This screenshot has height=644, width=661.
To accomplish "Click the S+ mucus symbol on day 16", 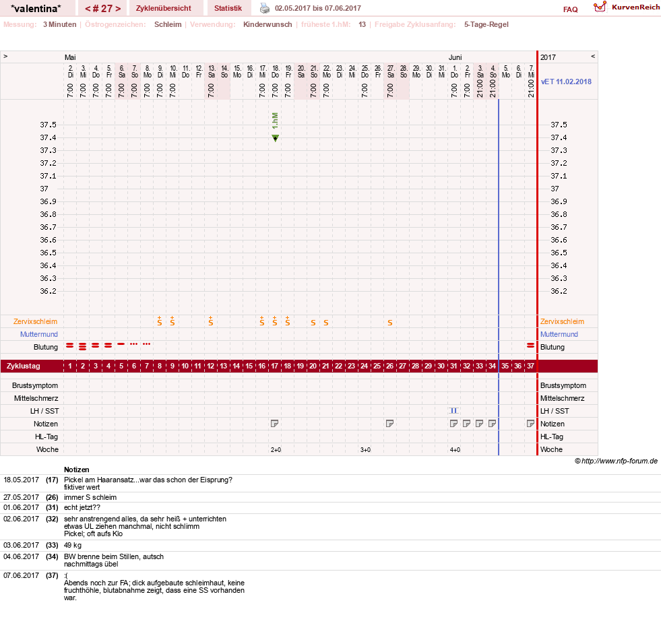I will [262, 321].
